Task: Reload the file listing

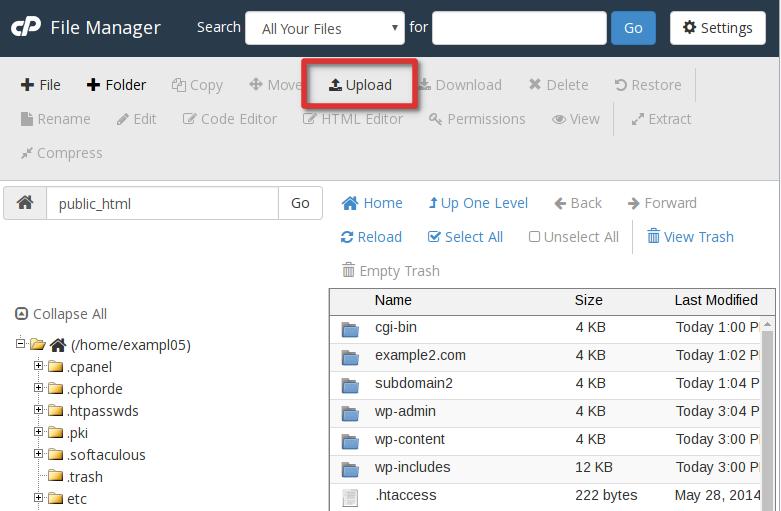Action: point(371,237)
